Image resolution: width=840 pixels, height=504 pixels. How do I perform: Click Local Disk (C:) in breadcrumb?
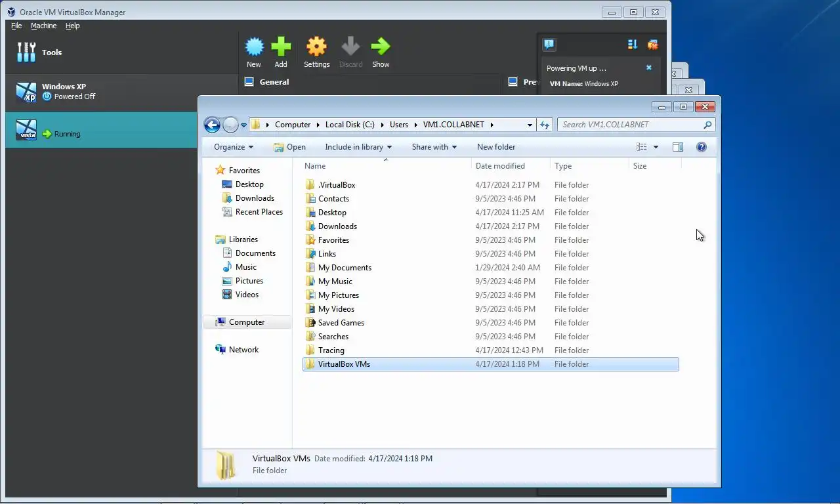coord(350,125)
